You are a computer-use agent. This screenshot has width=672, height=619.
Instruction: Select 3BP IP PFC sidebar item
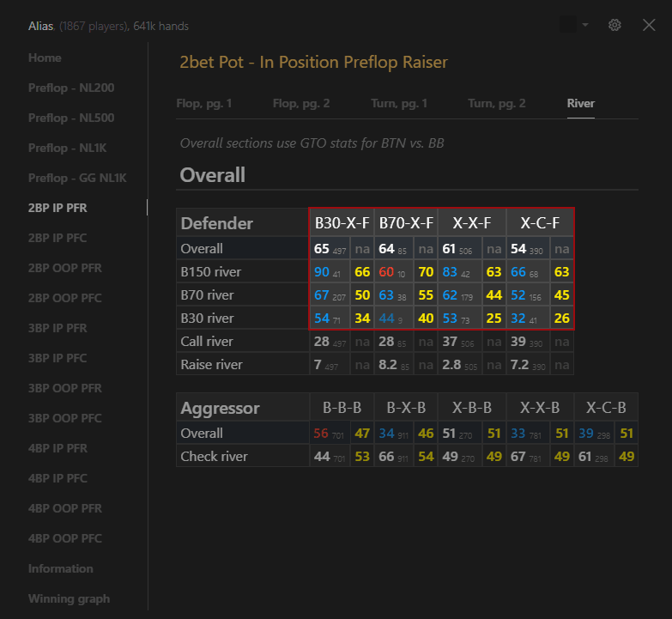(x=58, y=358)
